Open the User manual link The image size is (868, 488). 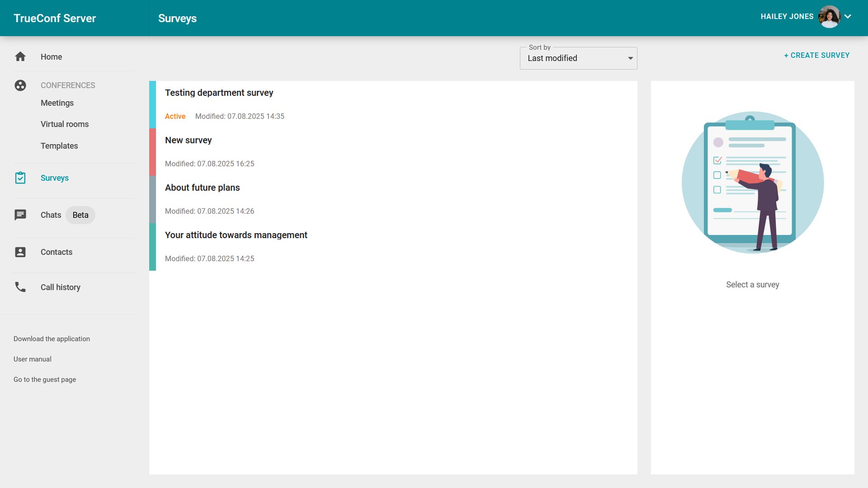tap(33, 359)
